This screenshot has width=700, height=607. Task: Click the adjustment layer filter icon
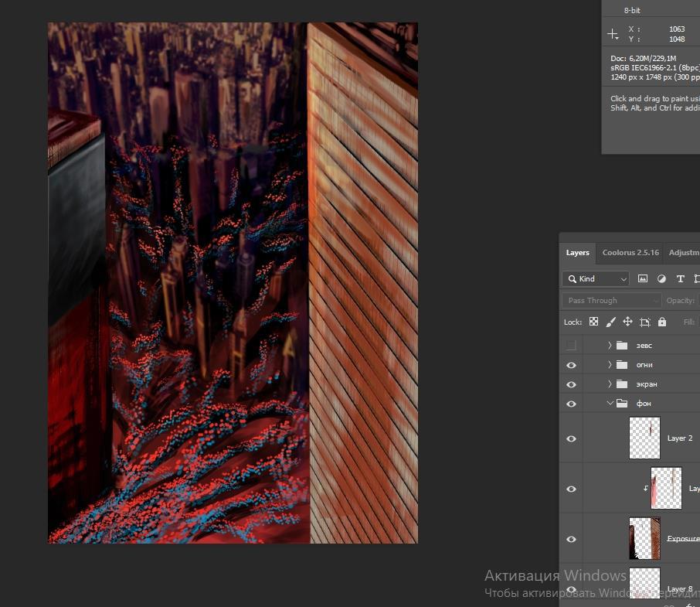[x=661, y=279]
